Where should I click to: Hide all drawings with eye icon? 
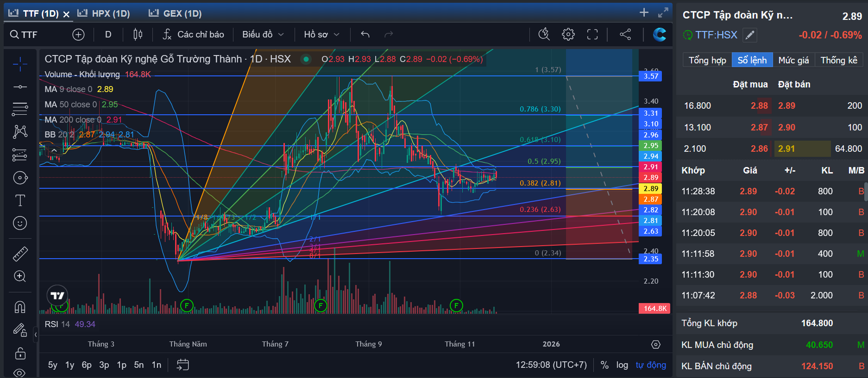(x=20, y=372)
